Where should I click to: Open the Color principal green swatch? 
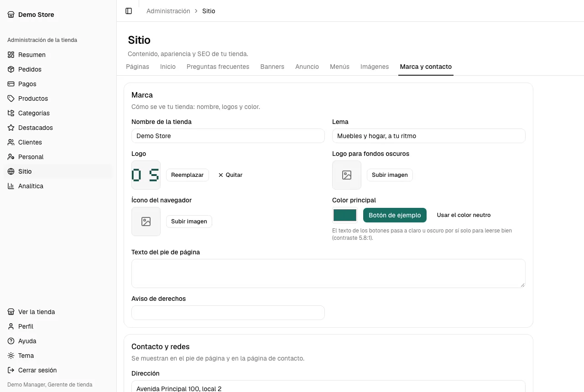click(345, 215)
